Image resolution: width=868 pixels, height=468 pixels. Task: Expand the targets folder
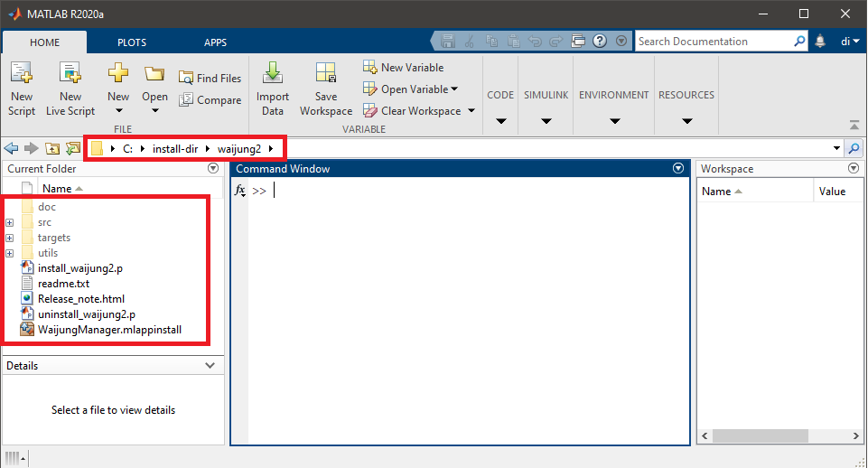pos(9,239)
